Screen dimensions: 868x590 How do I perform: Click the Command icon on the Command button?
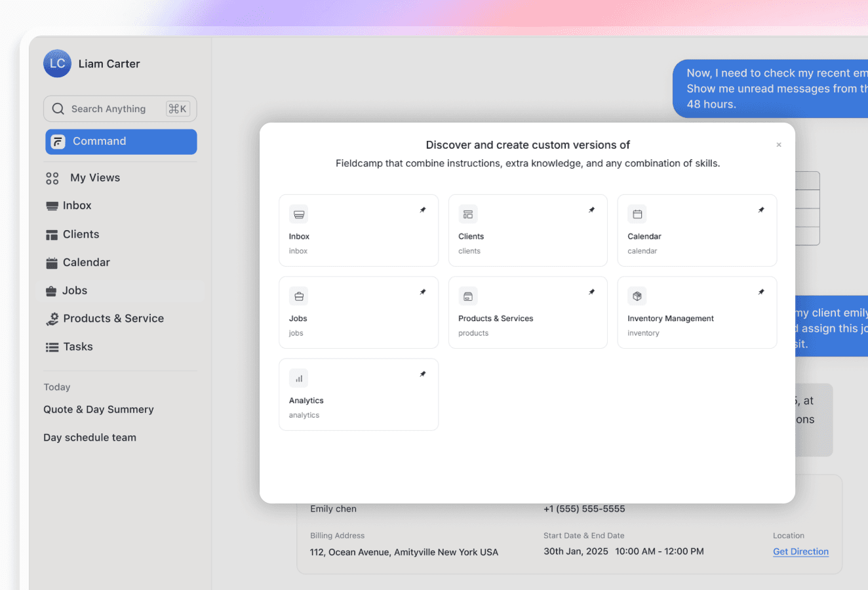(58, 141)
